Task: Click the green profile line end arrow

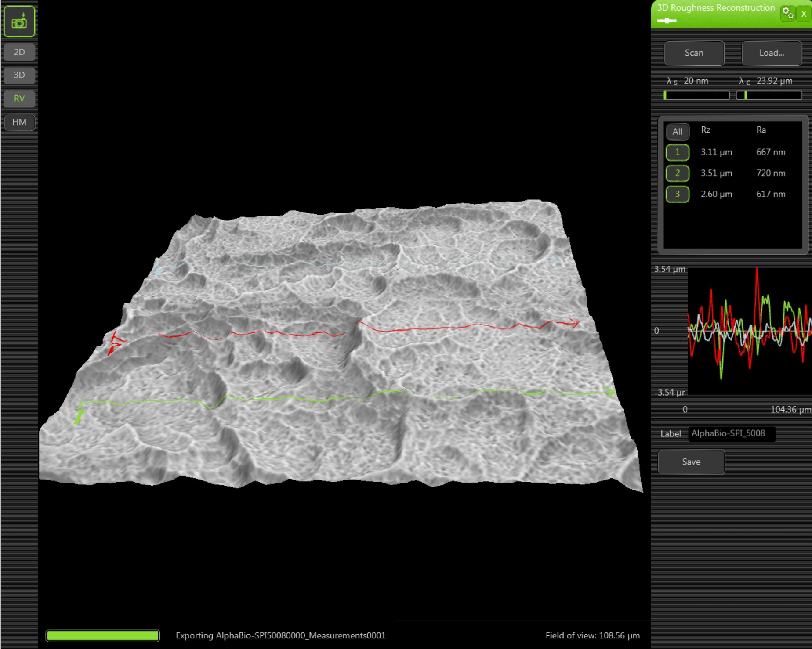Action: point(610,392)
